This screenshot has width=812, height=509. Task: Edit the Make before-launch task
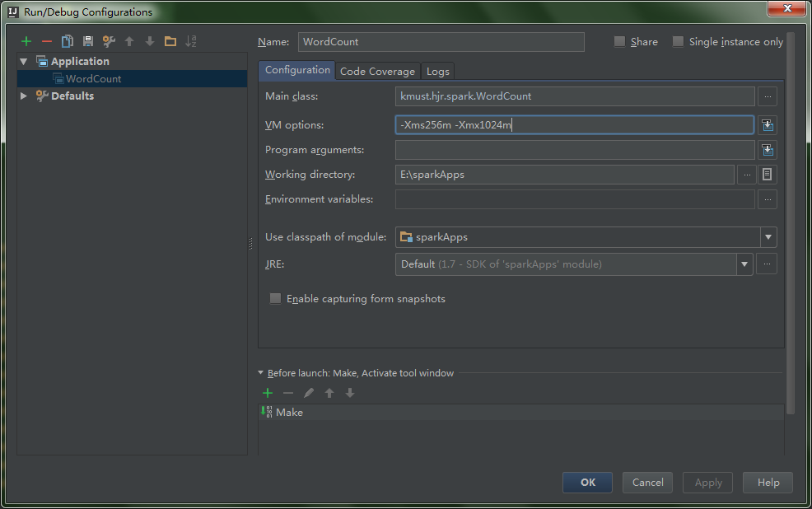point(308,393)
